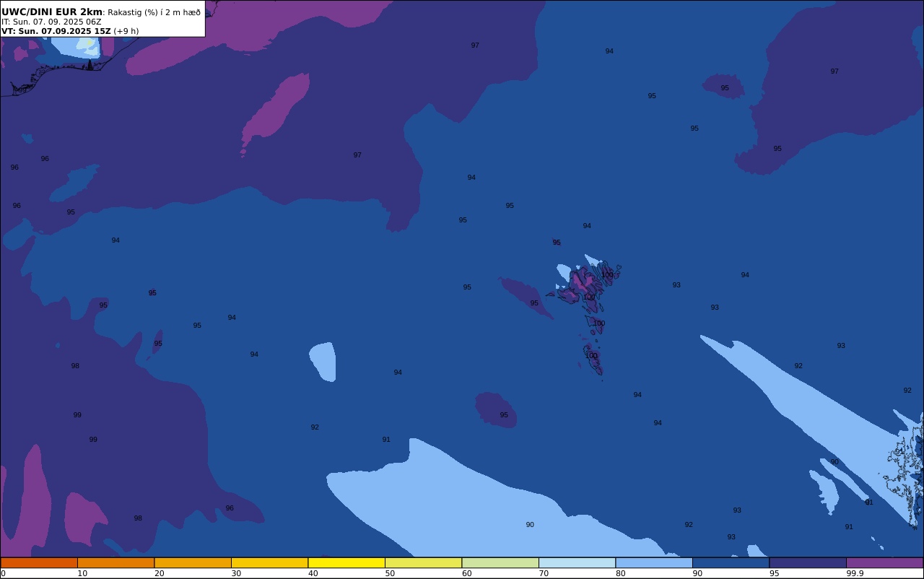
Task: Click the "VT: Sun. 07.09.2025 15Z" line
Action: (56, 31)
